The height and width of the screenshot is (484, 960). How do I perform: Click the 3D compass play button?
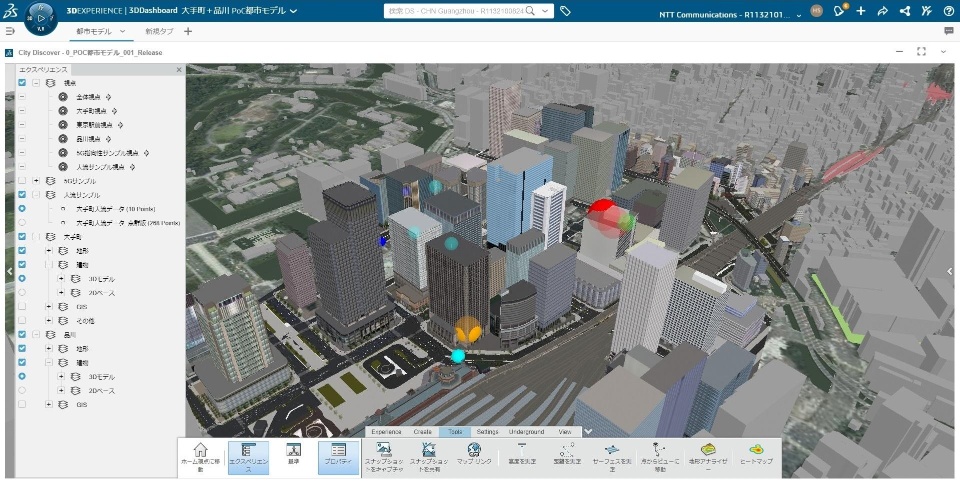(41, 18)
